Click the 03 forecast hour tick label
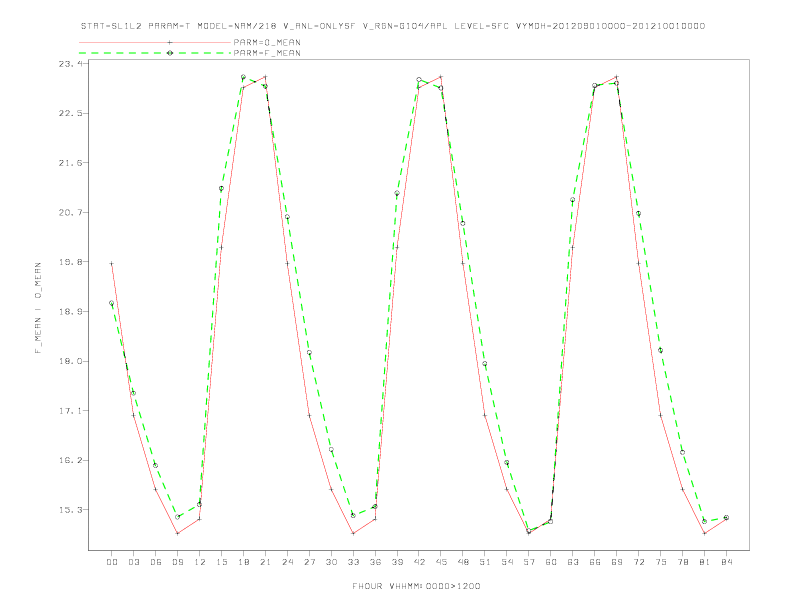The image size is (792, 612). (133, 562)
